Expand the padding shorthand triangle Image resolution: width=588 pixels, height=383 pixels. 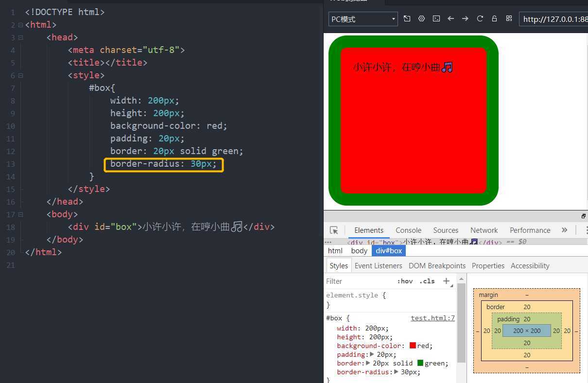[x=372, y=354]
